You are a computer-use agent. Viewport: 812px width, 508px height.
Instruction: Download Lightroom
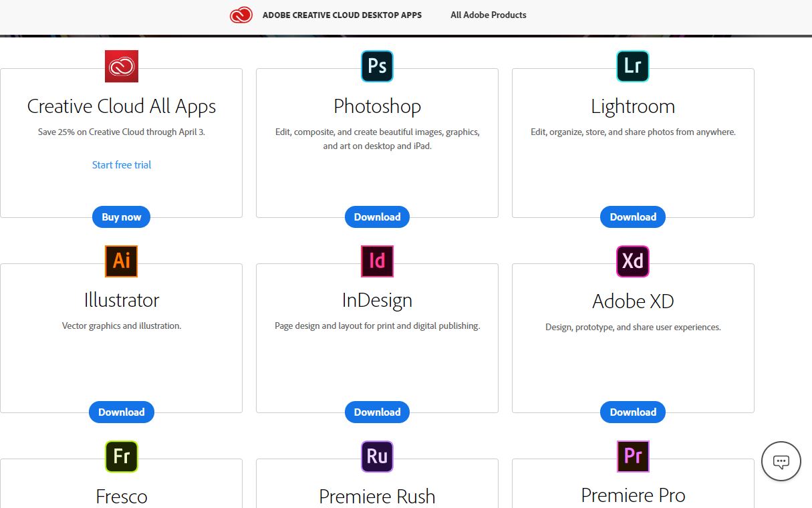(633, 217)
